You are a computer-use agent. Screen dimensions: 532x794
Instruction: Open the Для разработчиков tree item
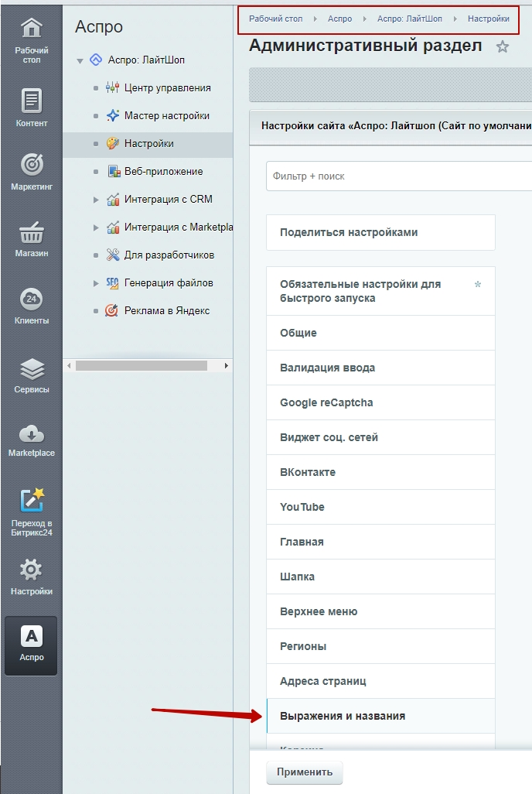(169, 255)
